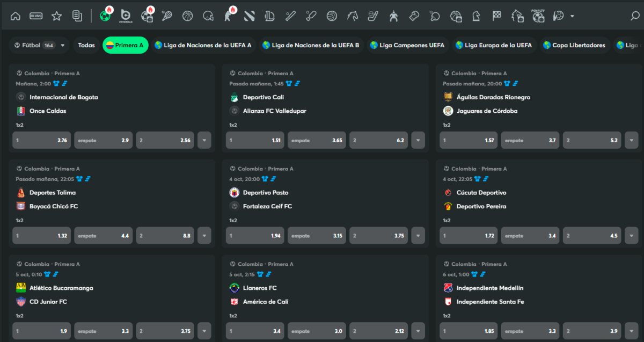This screenshot has width=644, height=342.
Task: Select the Dota 2 icon
Action: pos(249,16)
